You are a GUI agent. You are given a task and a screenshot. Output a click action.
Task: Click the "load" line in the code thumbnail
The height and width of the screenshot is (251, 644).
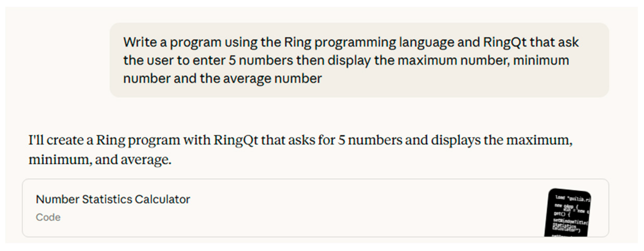572,199
